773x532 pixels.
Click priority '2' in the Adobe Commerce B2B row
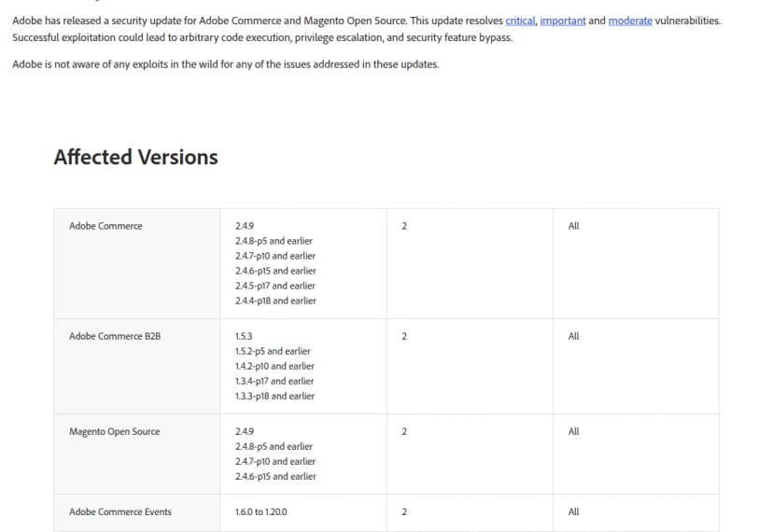pyautogui.click(x=404, y=336)
